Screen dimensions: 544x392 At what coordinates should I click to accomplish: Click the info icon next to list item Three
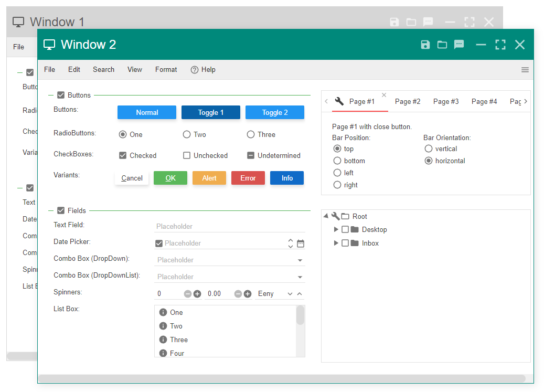coord(163,340)
